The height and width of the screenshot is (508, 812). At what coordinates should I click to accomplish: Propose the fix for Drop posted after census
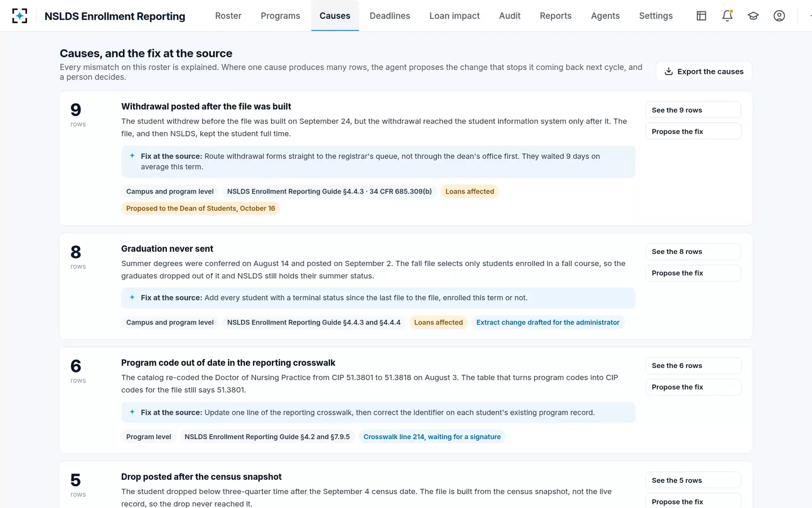693,502
